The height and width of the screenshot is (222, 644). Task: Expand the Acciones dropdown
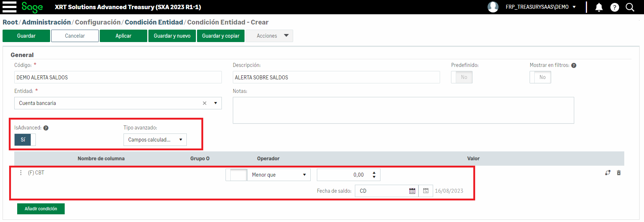pyautogui.click(x=269, y=36)
